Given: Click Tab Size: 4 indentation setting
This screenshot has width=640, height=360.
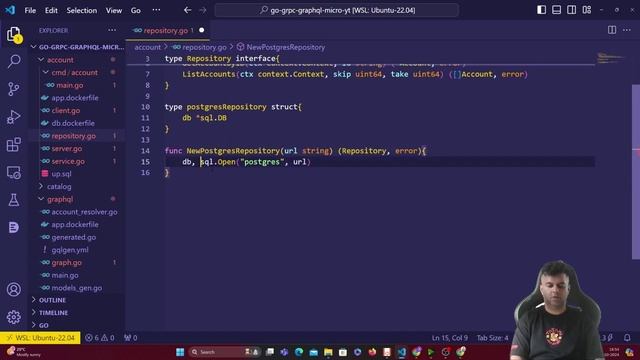Looking at the screenshot, I should click(492, 338).
